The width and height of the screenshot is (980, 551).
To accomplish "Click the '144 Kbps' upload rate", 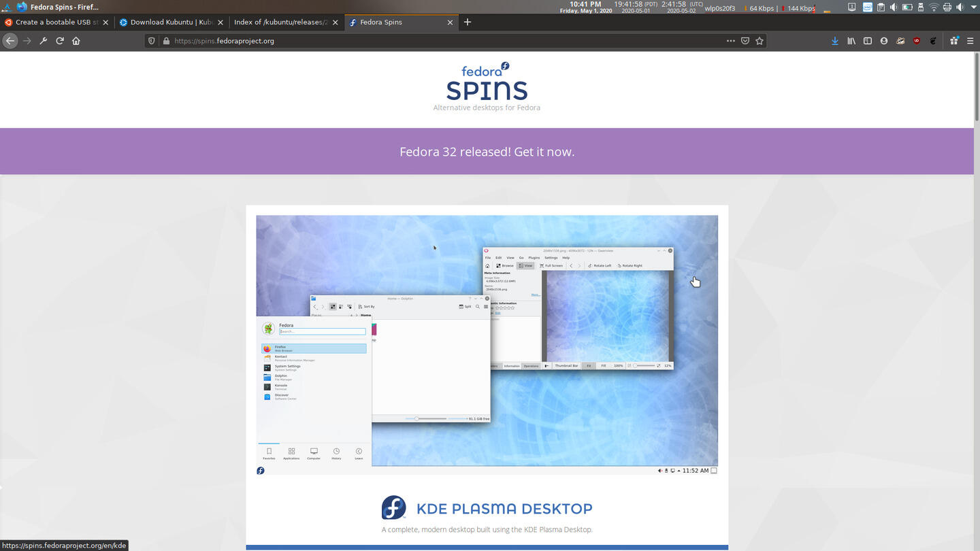I will [801, 8].
